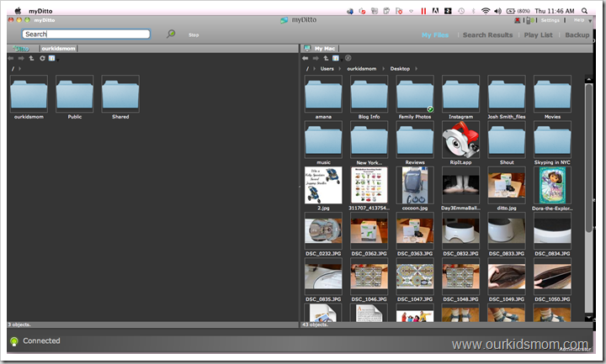The image size is (606, 364).
Task: Click inside the Search text field
Action: coord(87,34)
